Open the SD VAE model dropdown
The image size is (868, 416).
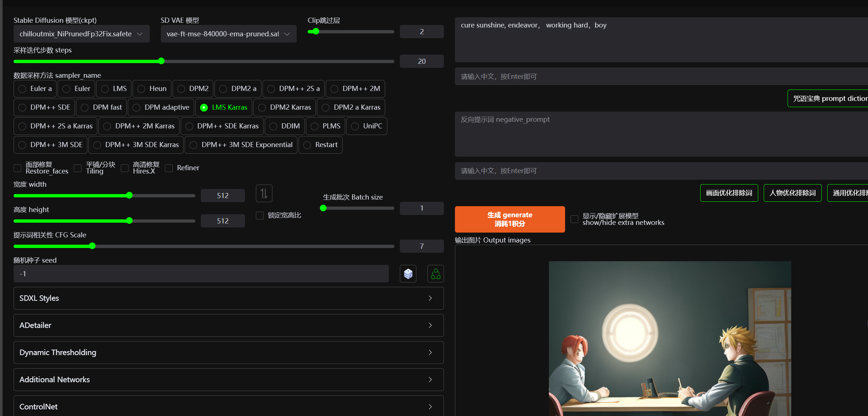point(228,34)
